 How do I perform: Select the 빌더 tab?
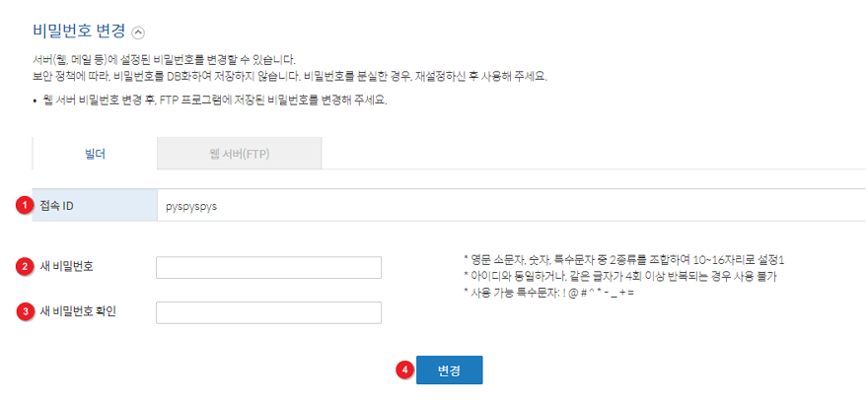pyautogui.click(x=95, y=154)
